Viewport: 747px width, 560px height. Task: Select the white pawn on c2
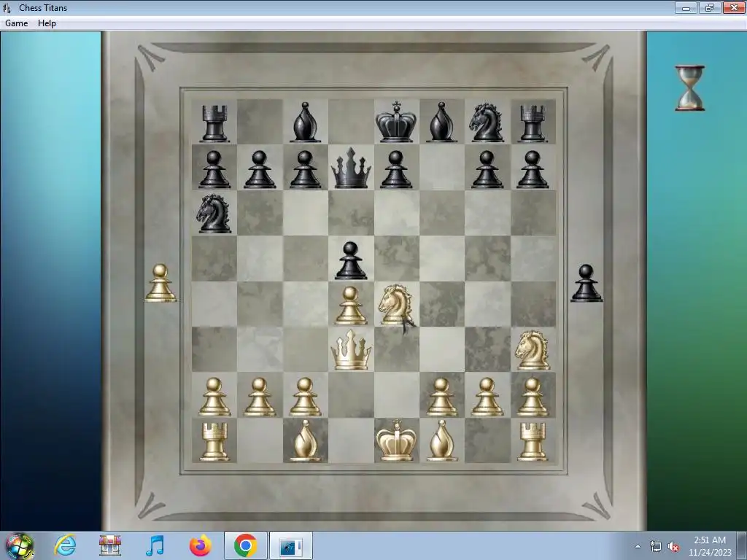[x=305, y=397]
